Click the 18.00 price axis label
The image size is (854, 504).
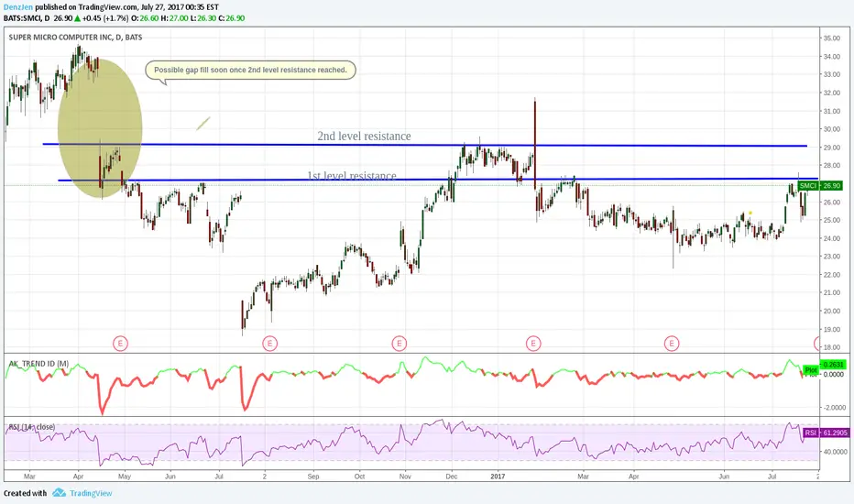[x=831, y=347]
